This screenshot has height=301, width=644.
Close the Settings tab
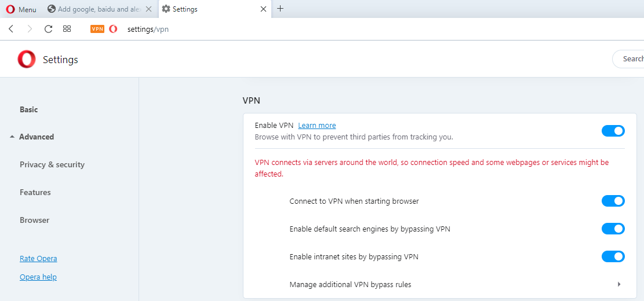coord(264,9)
